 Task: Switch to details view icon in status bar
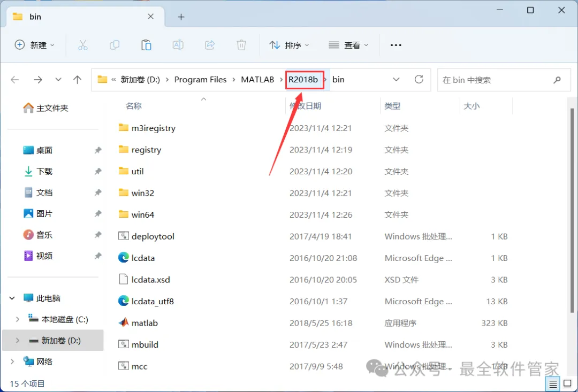click(x=553, y=384)
